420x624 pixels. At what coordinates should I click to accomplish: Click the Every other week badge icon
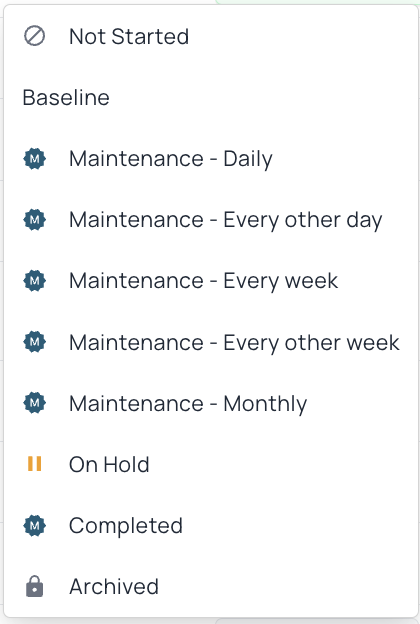[x=35, y=342]
